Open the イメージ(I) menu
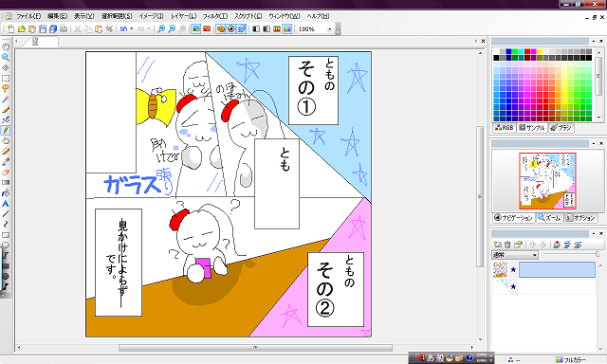Image resolution: width=607 pixels, height=364 pixels. tap(152, 16)
